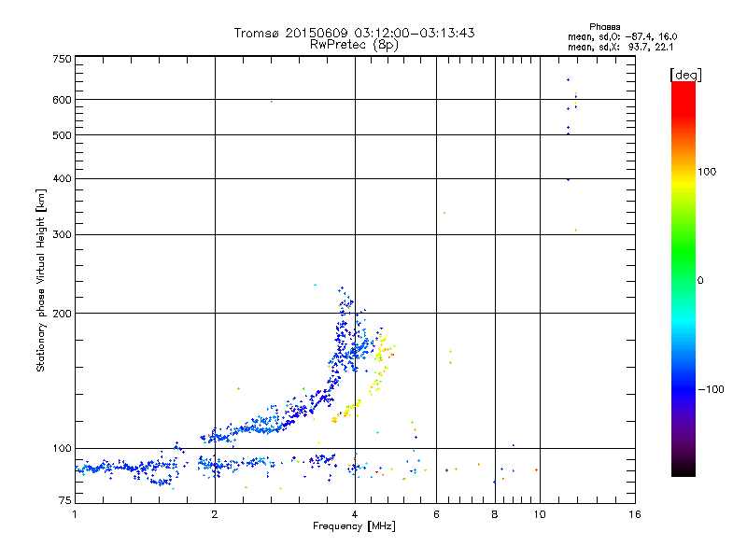Click the "100" tick label beside the colorbar
The width and height of the screenshot is (747, 560).
707,172
